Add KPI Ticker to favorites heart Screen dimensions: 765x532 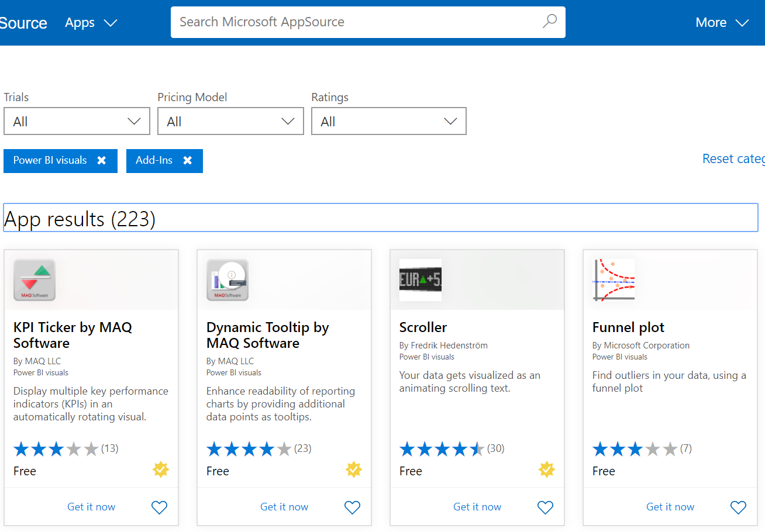159,507
